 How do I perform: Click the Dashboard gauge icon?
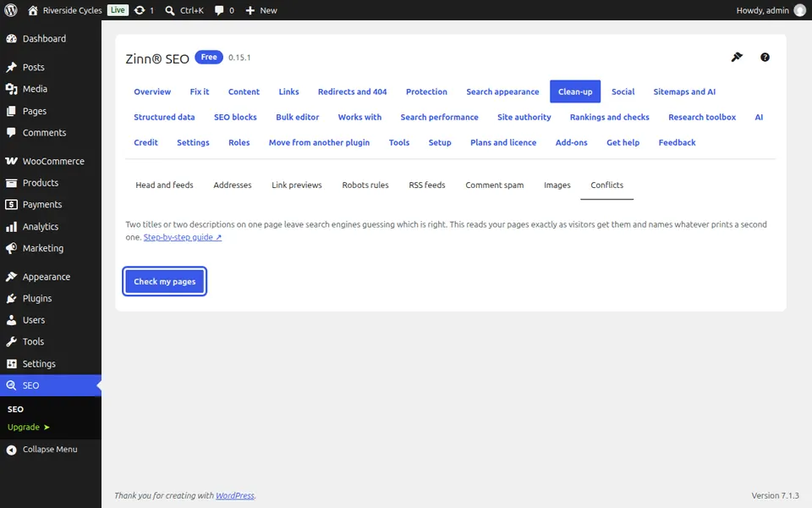[x=11, y=39]
